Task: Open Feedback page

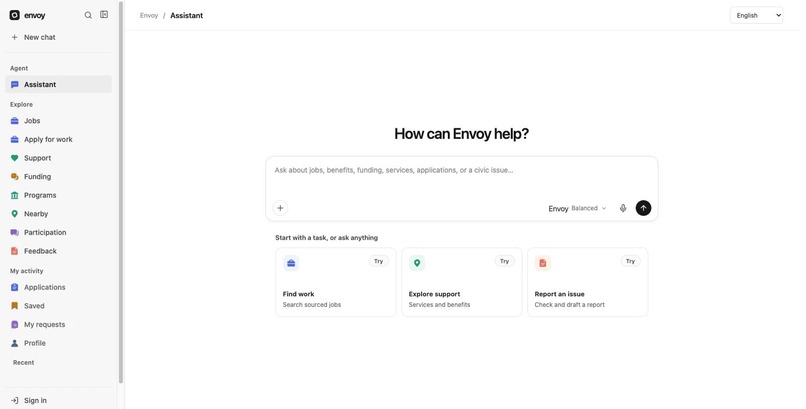Action: point(59,251)
